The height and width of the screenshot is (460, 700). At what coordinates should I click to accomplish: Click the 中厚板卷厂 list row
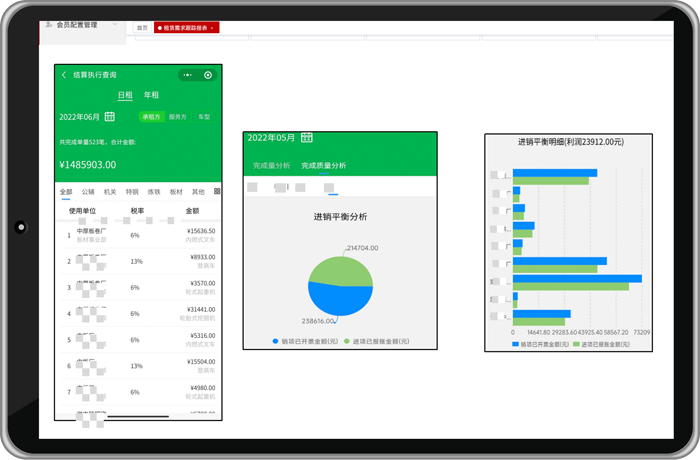138,235
